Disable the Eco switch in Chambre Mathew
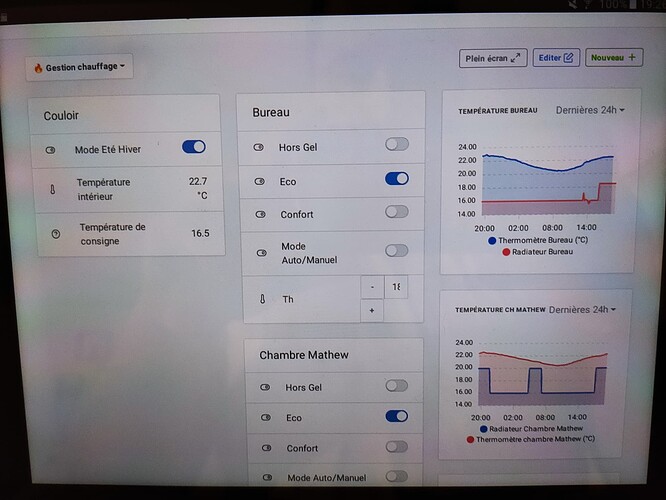The image size is (666, 500). coord(396,416)
